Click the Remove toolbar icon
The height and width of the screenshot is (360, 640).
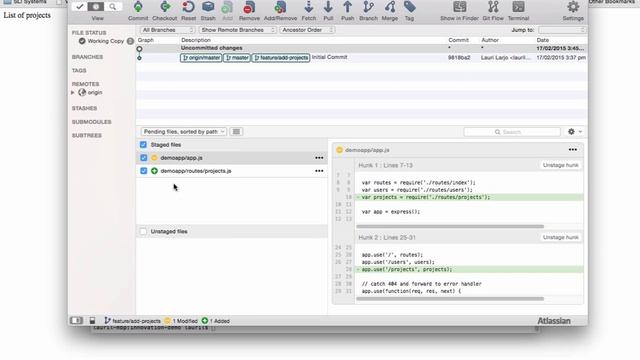click(x=249, y=7)
